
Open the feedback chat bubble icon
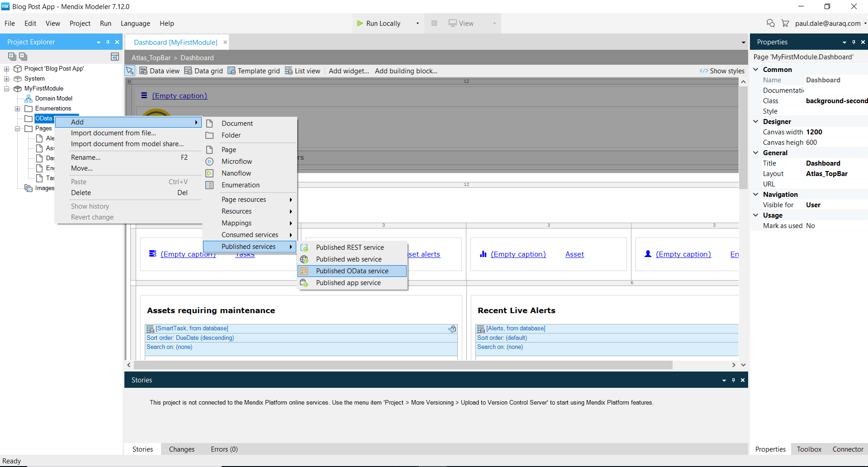pyautogui.click(x=771, y=23)
